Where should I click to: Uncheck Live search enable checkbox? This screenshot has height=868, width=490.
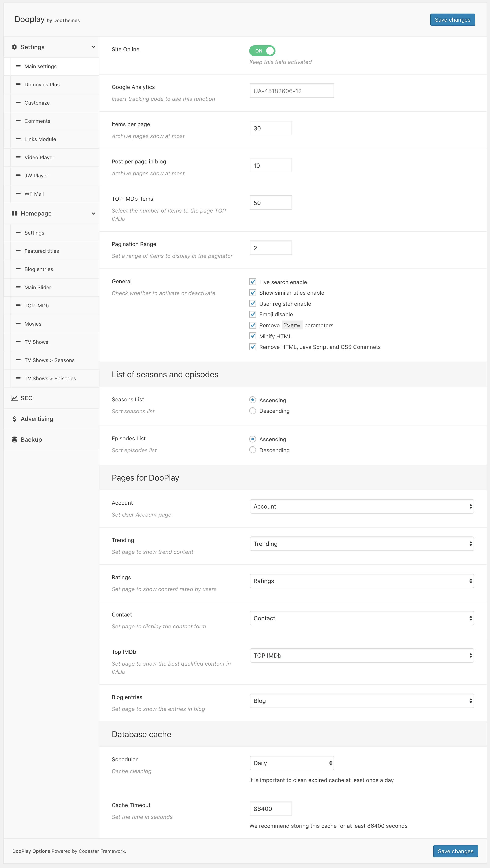point(253,282)
